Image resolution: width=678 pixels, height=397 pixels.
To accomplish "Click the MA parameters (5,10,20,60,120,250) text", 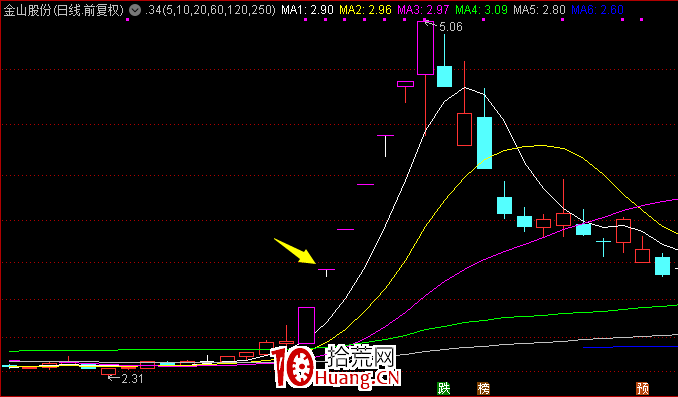I will click(x=211, y=10).
